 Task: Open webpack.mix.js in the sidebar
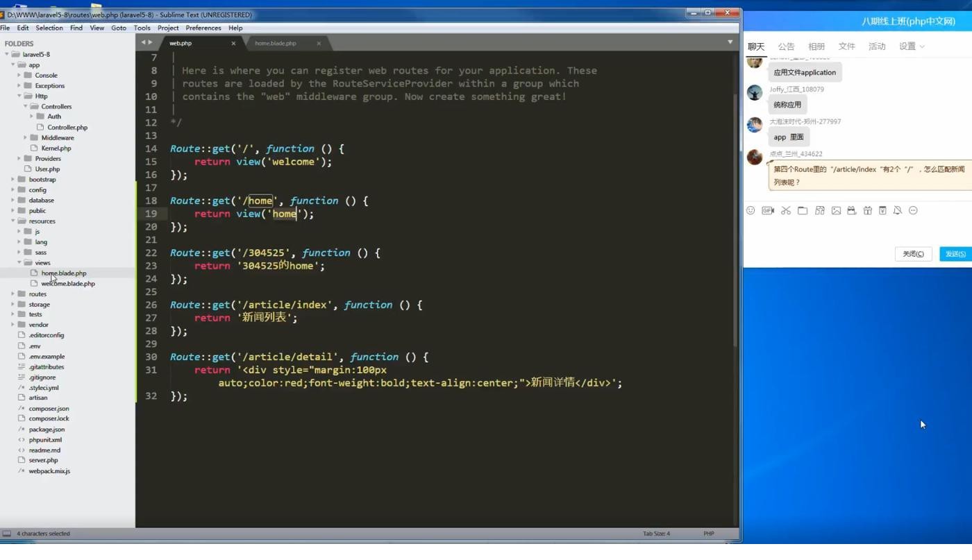coord(49,470)
